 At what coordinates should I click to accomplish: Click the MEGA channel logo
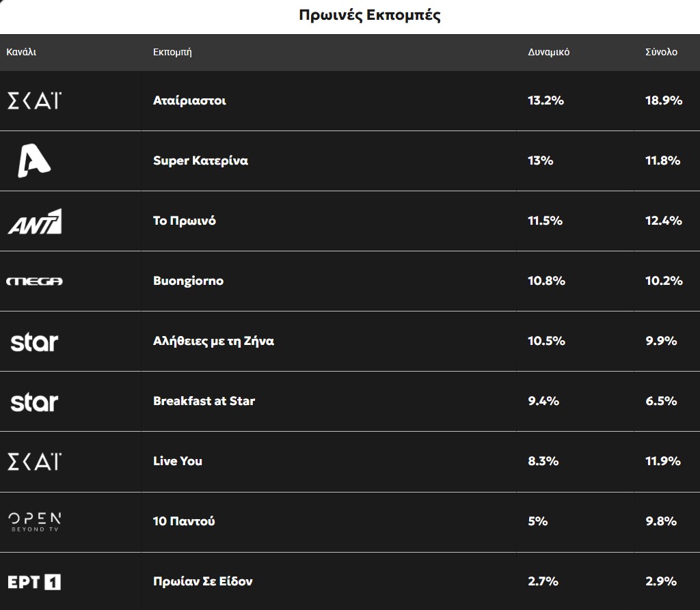pos(34,281)
